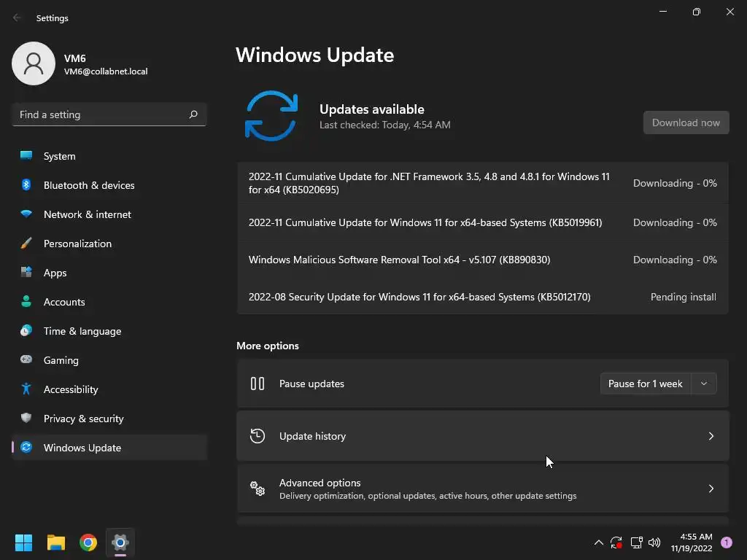Image resolution: width=747 pixels, height=560 pixels.
Task: Switch to Accounts settings
Action: pos(109,301)
